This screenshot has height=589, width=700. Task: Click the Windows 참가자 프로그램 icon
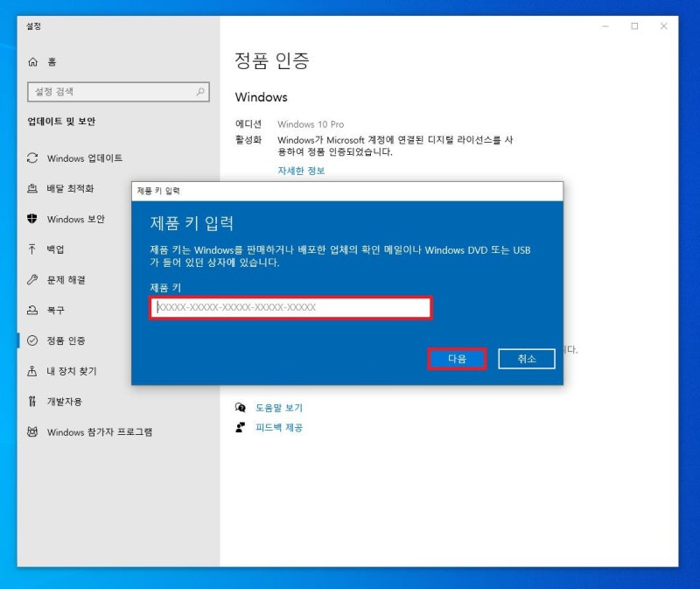(x=32, y=431)
